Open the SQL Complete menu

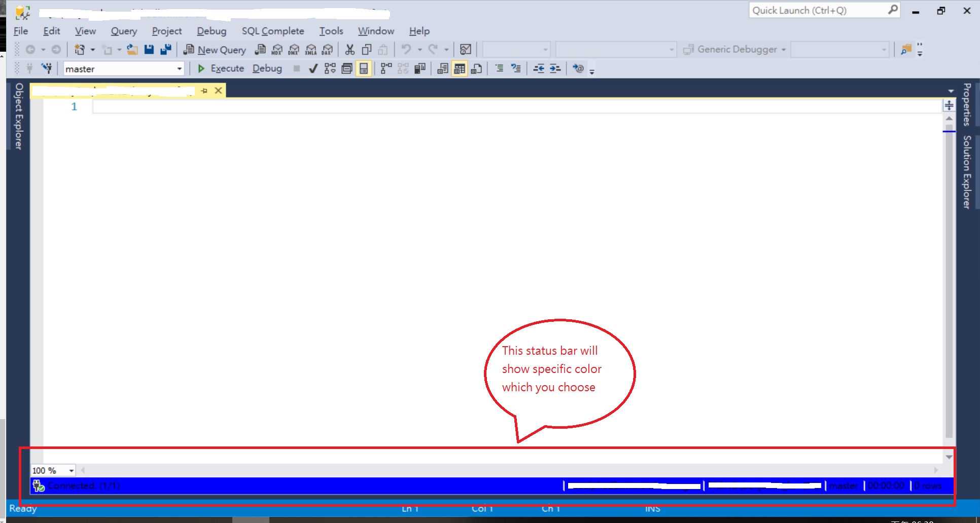click(272, 31)
